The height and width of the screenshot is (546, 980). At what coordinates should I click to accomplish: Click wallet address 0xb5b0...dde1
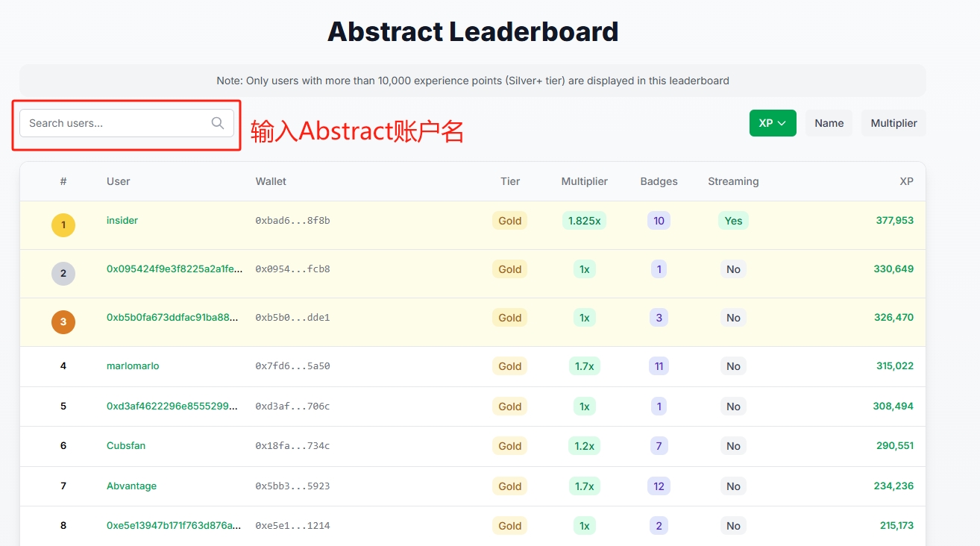pyautogui.click(x=292, y=318)
